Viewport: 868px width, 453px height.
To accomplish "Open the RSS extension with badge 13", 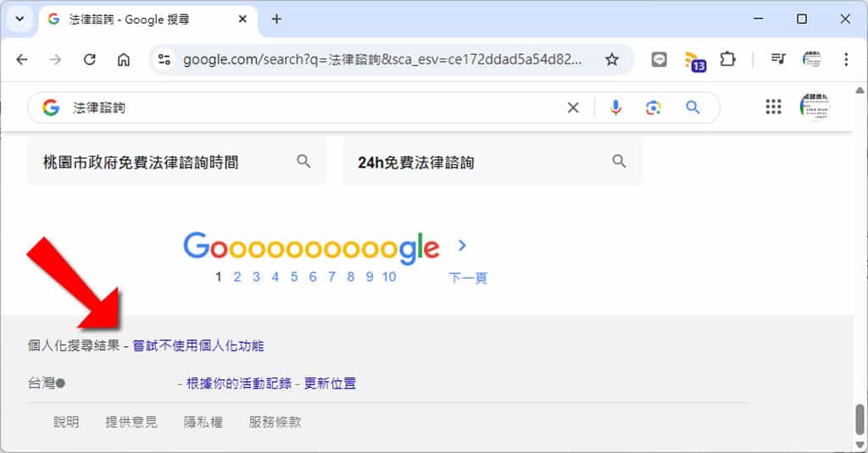I will click(694, 61).
